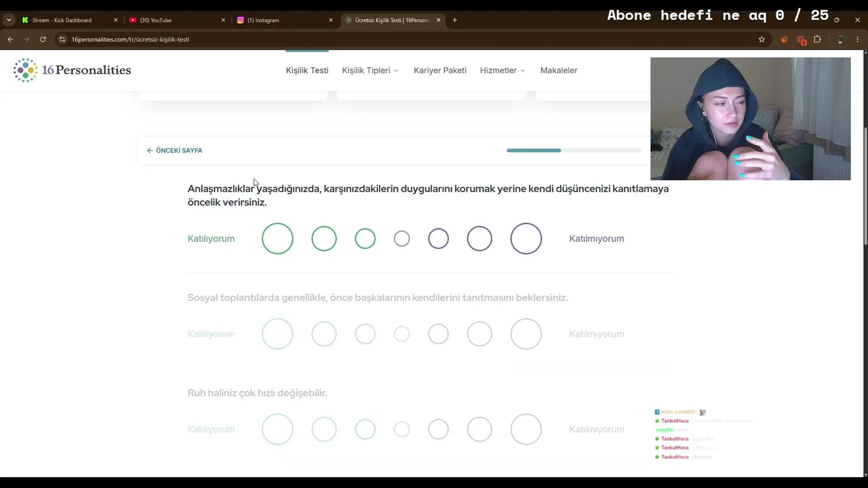Click the 16Personalities logo
The image size is (868, 488).
pos(72,70)
